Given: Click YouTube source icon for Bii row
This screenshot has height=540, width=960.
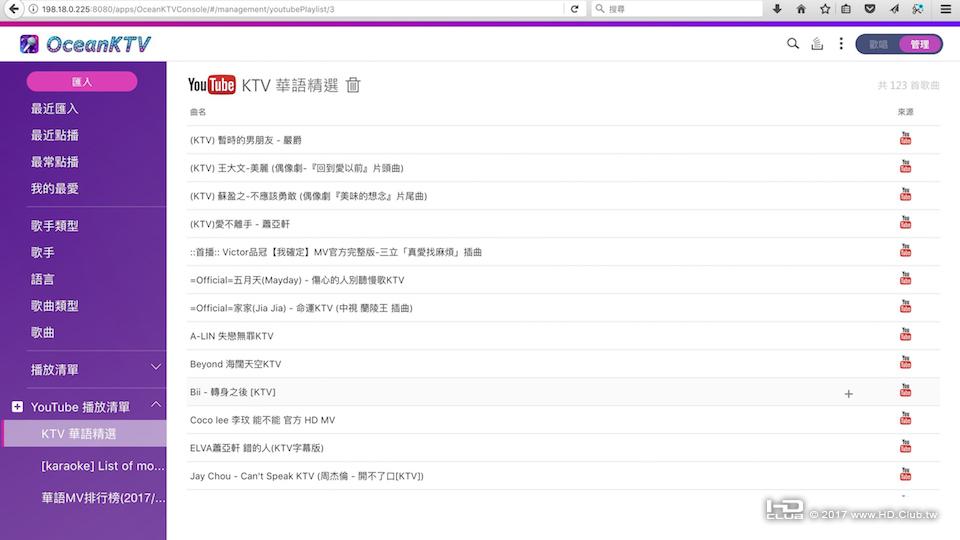Looking at the screenshot, I should tap(906, 391).
